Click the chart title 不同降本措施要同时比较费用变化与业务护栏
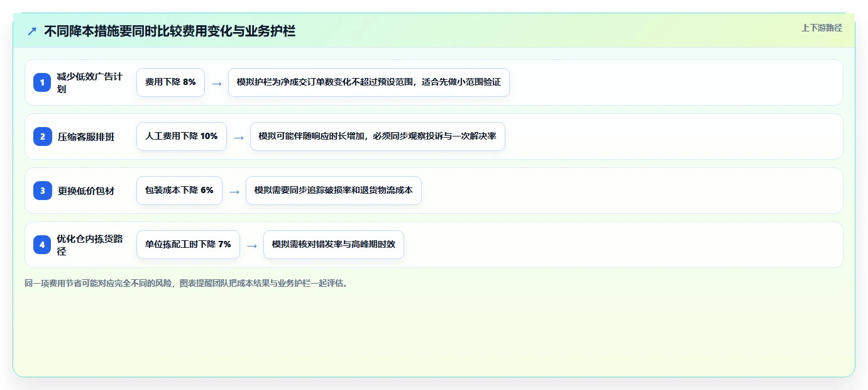 170,31
